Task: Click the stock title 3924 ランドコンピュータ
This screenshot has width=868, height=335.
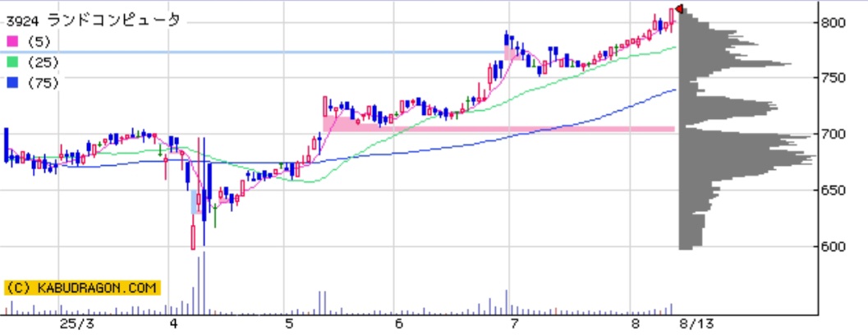Action: (x=93, y=21)
